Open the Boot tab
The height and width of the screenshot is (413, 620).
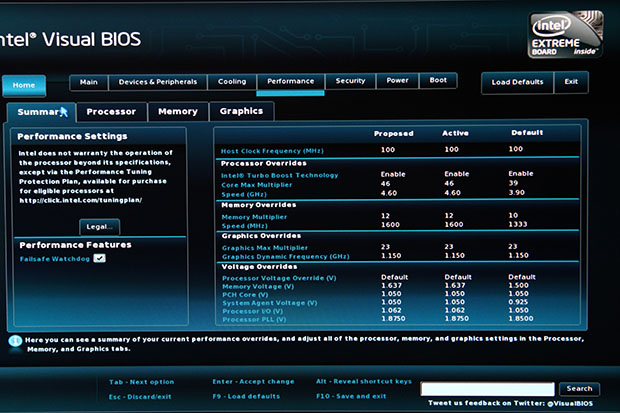[438, 80]
